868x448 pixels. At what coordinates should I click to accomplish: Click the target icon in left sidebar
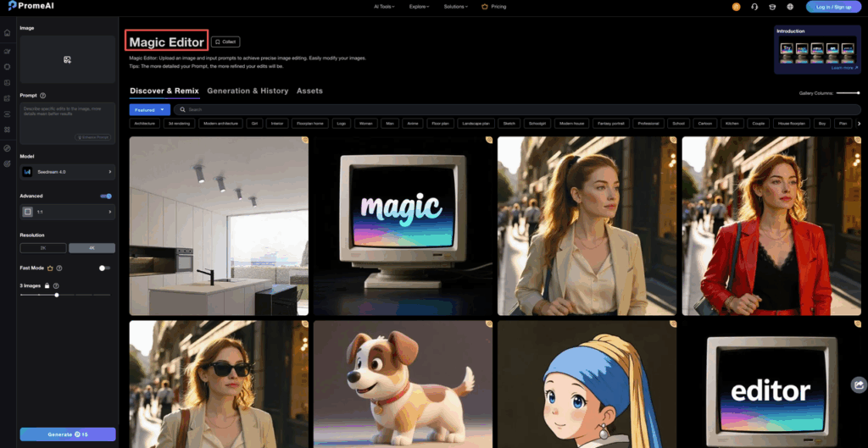click(7, 163)
